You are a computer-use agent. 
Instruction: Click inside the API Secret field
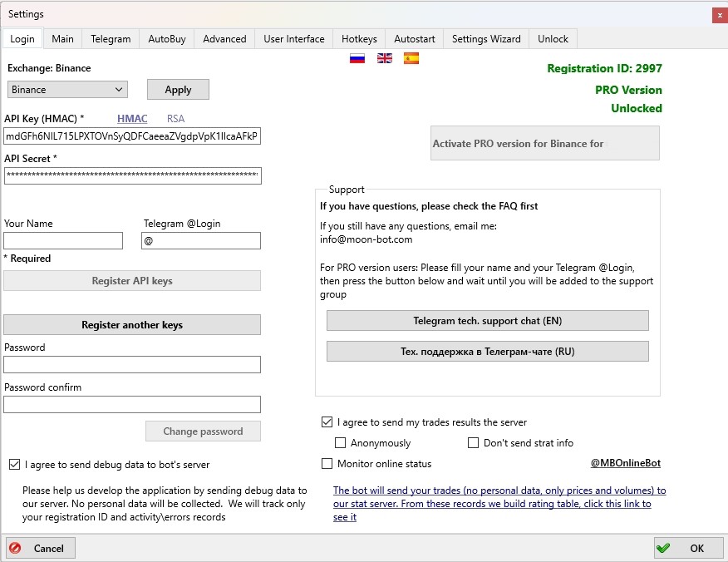click(132, 175)
